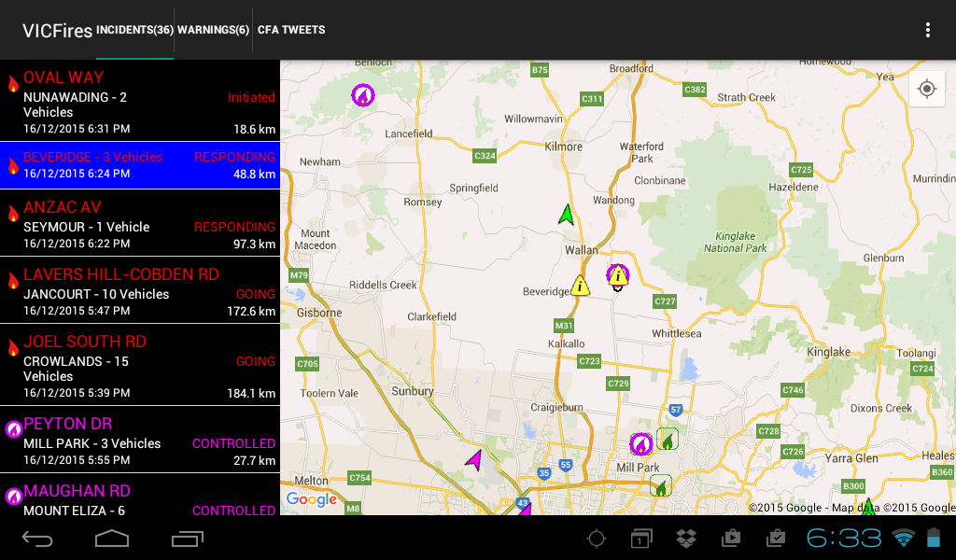Tap the Play Store bag download notification icon
Screen dimensions: 956x560
731,538
